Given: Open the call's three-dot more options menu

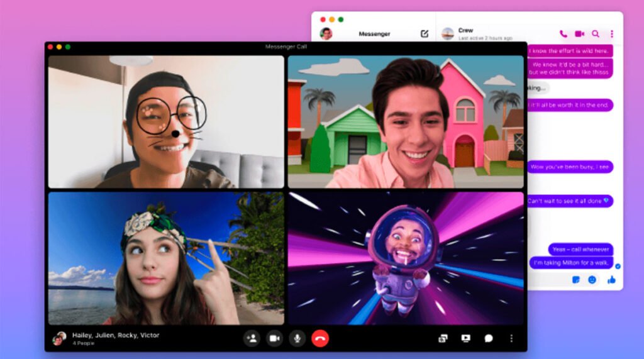Looking at the screenshot, I should (x=511, y=338).
